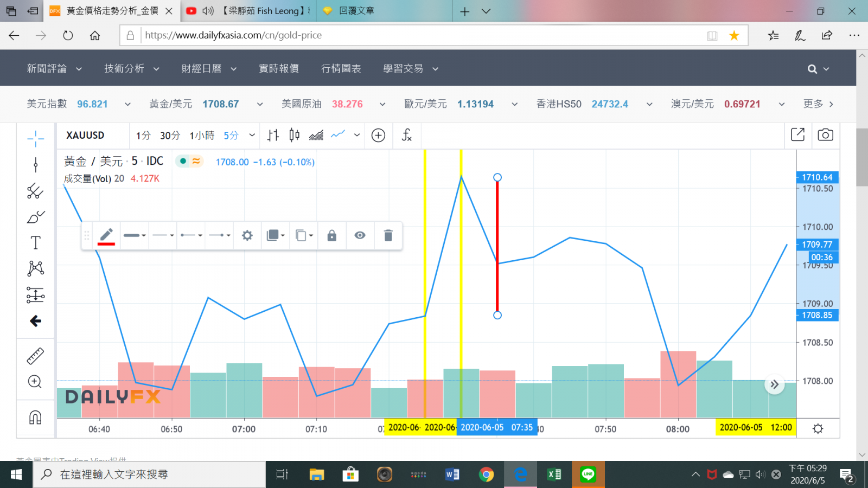Select the brush drawing tool
This screenshot has height=488, width=868.
(35, 217)
